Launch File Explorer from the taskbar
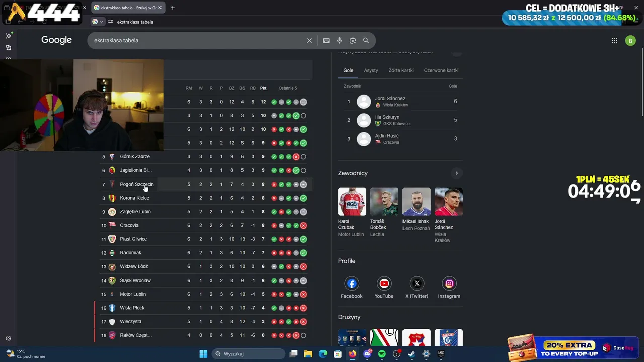Screen dimensions: 644x362 308,354
